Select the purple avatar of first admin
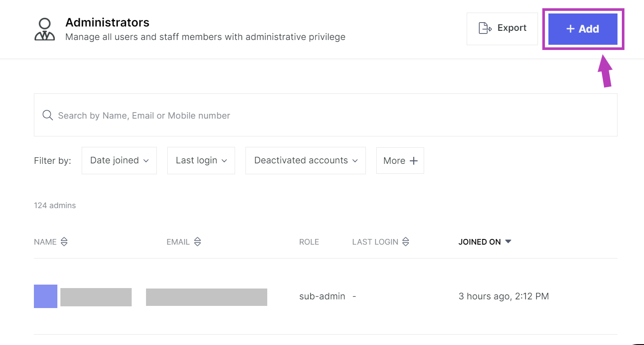 (x=46, y=296)
